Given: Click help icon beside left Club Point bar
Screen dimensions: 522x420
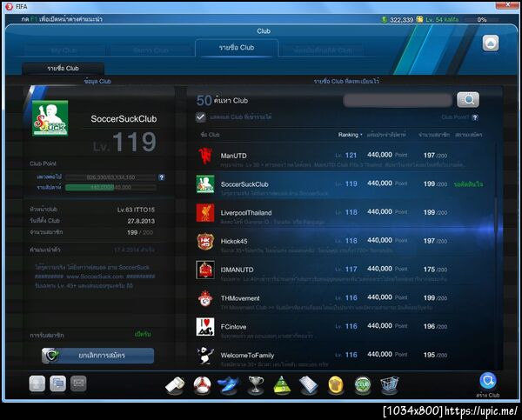Looking at the screenshot, I should pyautogui.click(x=162, y=177).
